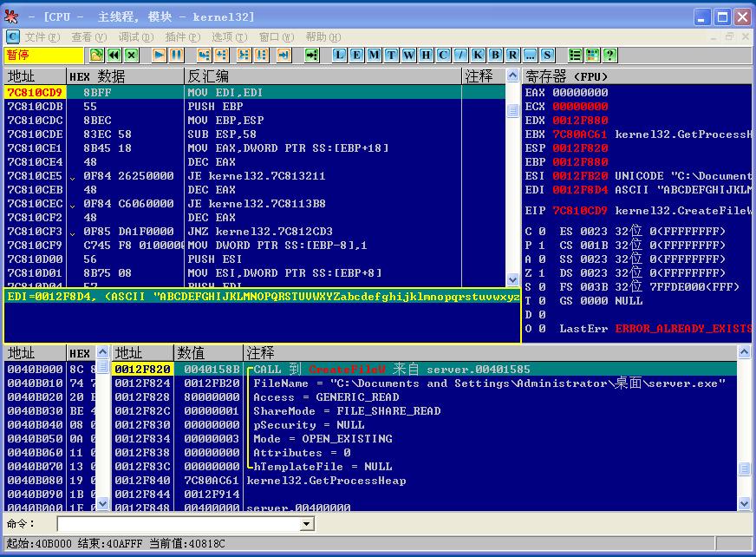Click the Run program play icon
The height and width of the screenshot is (557, 756).
coord(160,55)
